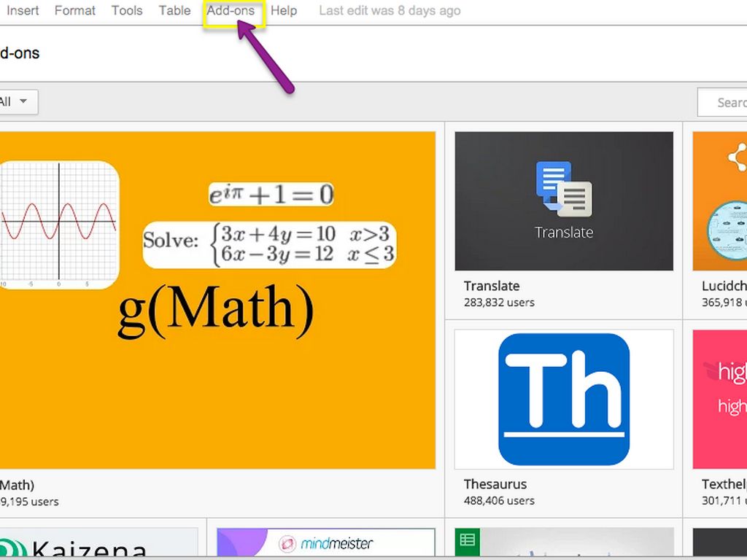Click the sine wave graph icon in g(Math) banner
Screen dimensions: 747x560
pyautogui.click(x=58, y=225)
